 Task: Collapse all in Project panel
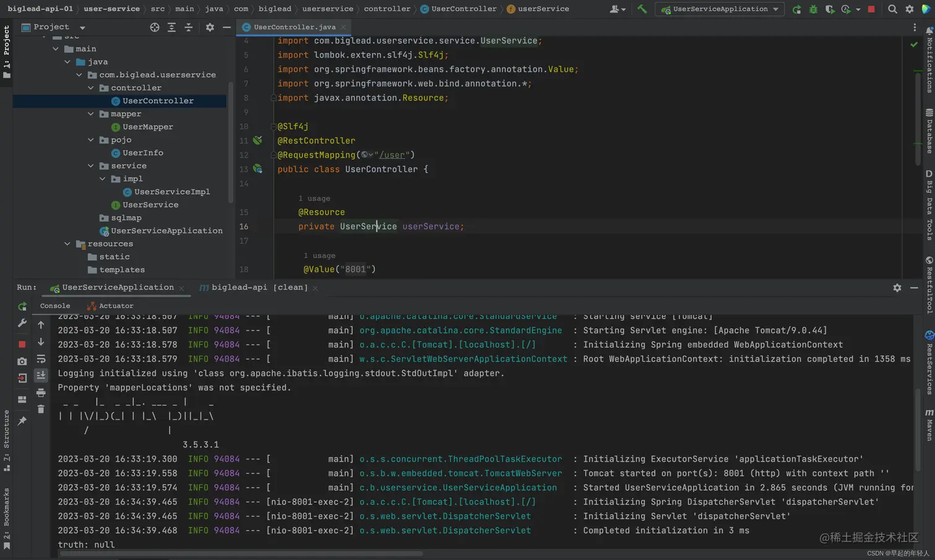pyautogui.click(x=189, y=27)
